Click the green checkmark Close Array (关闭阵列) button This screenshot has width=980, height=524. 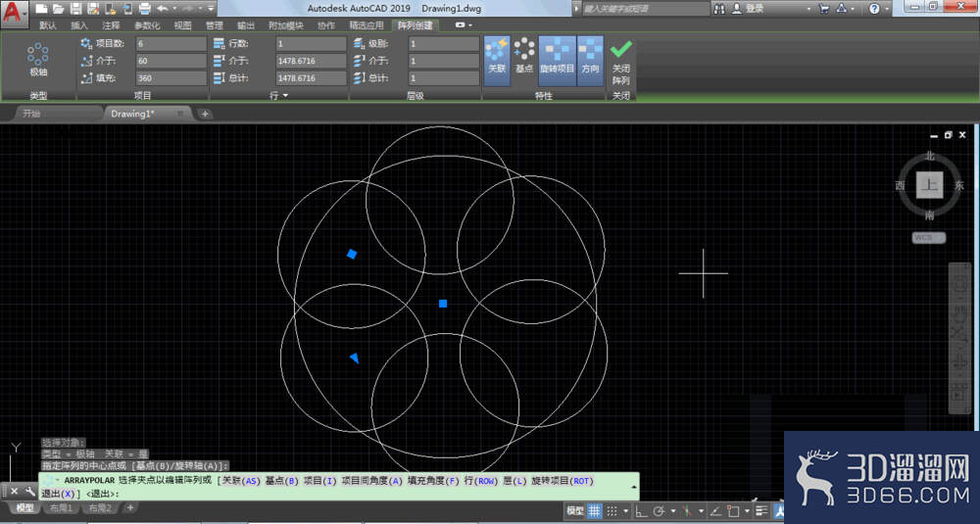coord(620,63)
